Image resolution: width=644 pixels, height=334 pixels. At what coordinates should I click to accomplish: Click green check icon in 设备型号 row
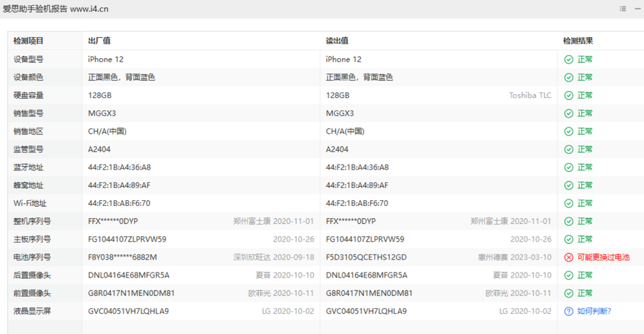(568, 59)
